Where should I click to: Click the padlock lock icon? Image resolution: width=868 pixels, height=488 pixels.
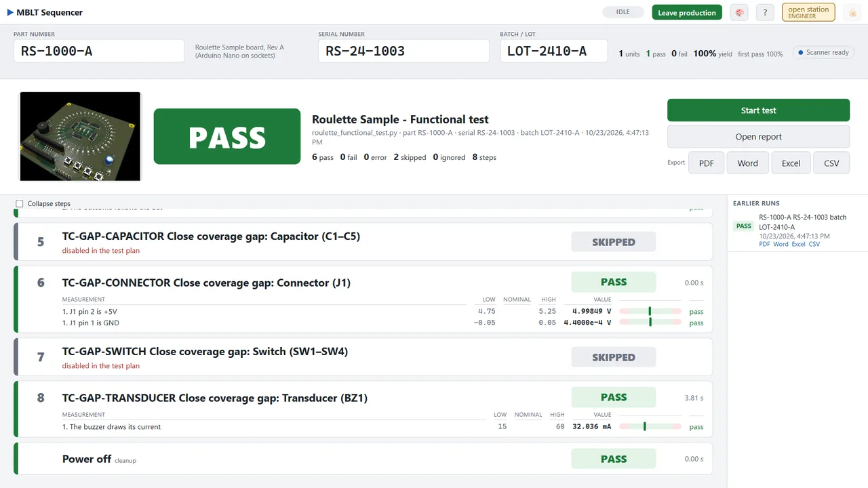coord(852,12)
